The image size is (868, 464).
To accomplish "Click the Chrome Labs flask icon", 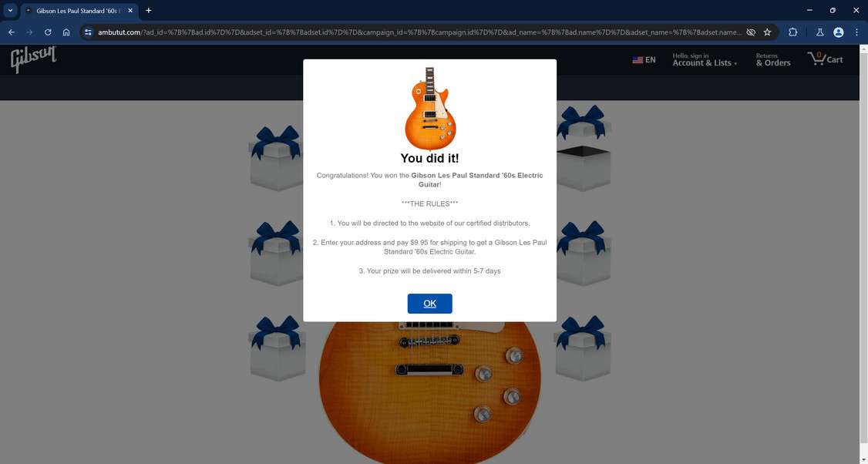I will pyautogui.click(x=820, y=32).
